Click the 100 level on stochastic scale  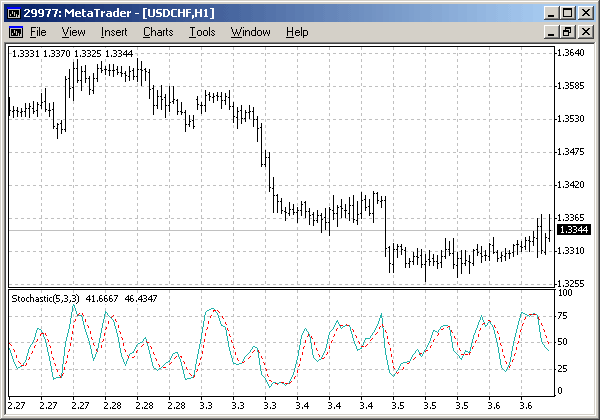click(565, 293)
